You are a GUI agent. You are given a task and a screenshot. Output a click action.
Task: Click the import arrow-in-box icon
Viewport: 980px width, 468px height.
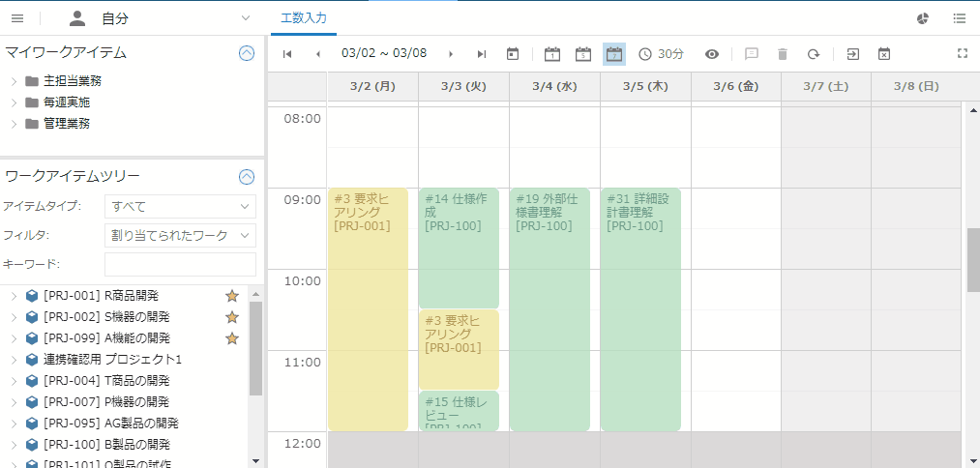tap(852, 54)
